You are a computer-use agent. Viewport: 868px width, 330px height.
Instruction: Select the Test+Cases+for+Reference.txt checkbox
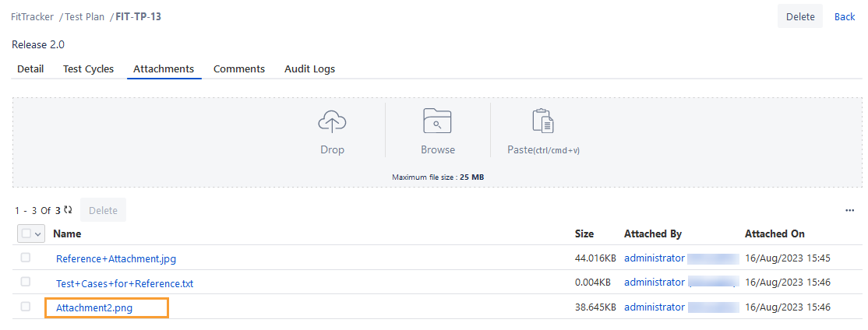tap(26, 282)
